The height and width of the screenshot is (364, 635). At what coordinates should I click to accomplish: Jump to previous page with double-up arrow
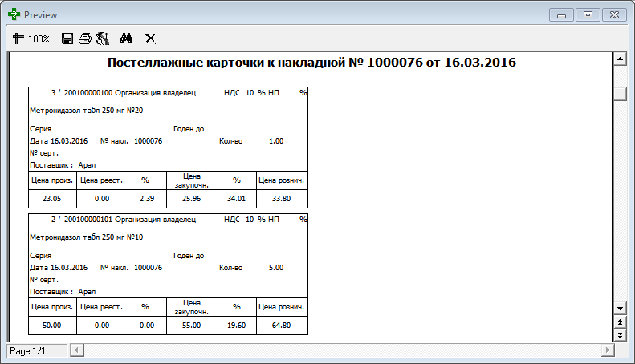point(619,322)
